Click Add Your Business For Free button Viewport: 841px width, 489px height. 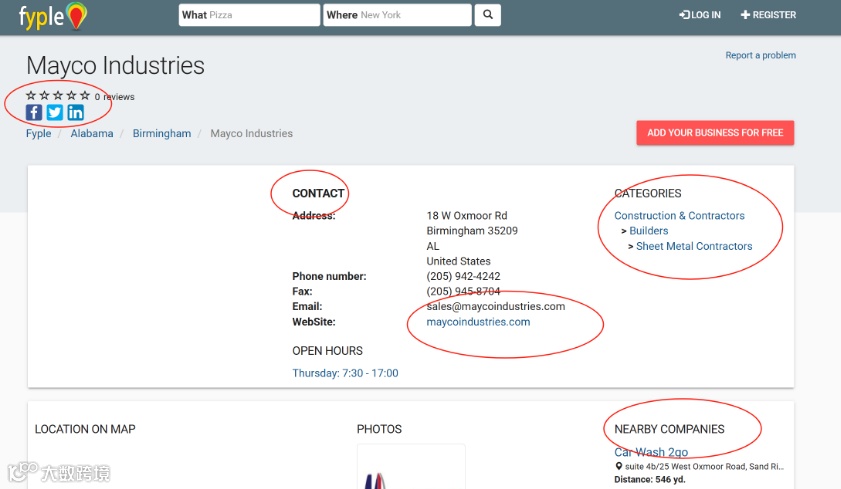(715, 132)
